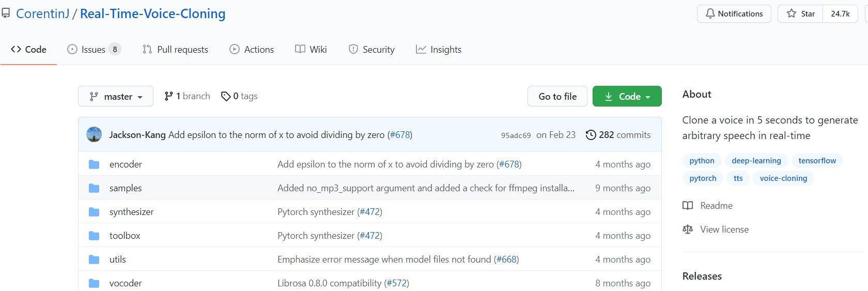
Task: Click the tts topic tag
Action: pyautogui.click(x=738, y=178)
